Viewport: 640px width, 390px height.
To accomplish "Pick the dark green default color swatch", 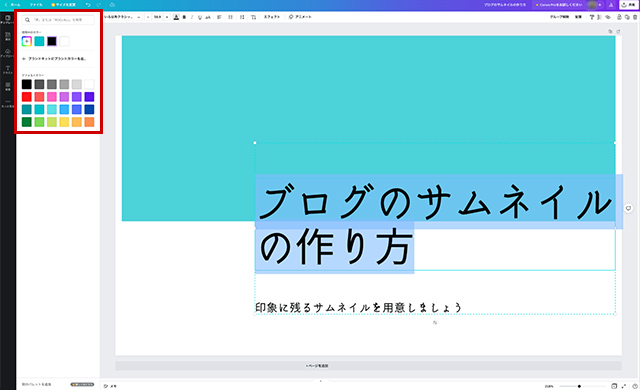I will pyautogui.click(x=27, y=122).
